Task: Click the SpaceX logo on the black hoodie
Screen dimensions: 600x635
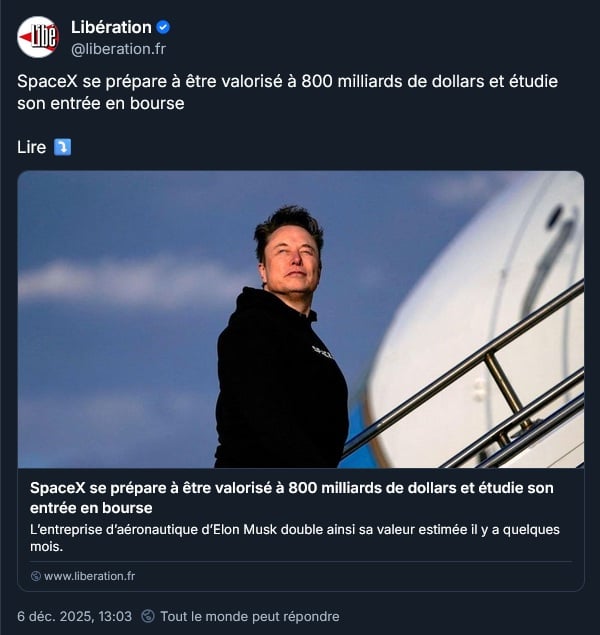Action: [x=323, y=352]
